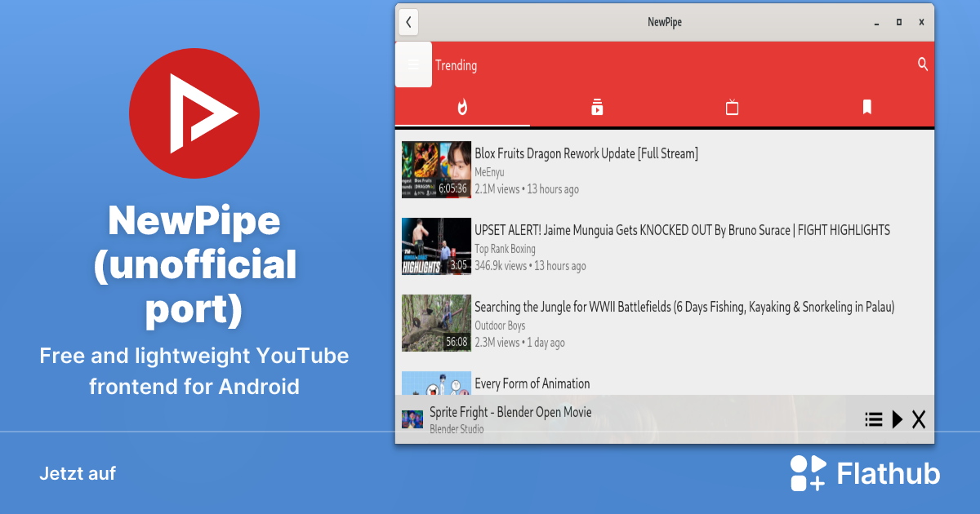Open the TV channel feed tab
This screenshot has height=514, width=980.
732,107
